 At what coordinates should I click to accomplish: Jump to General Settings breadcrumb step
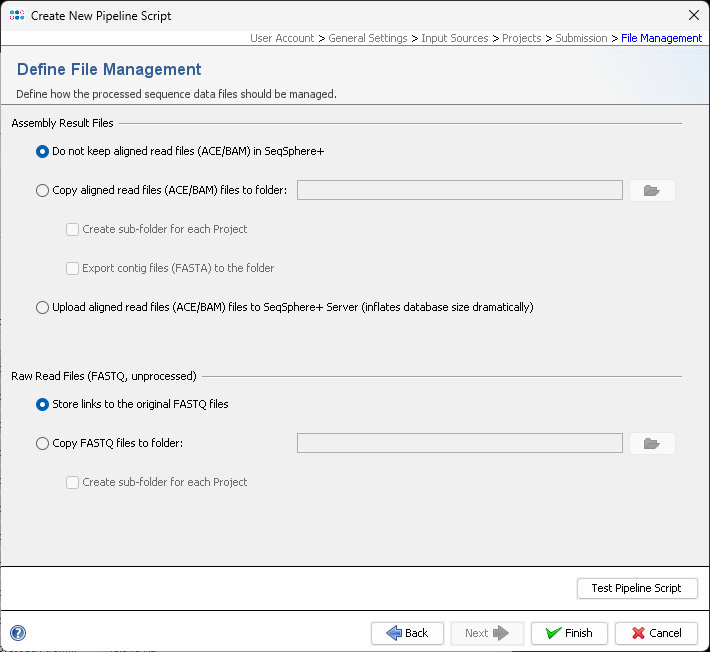click(x=367, y=38)
